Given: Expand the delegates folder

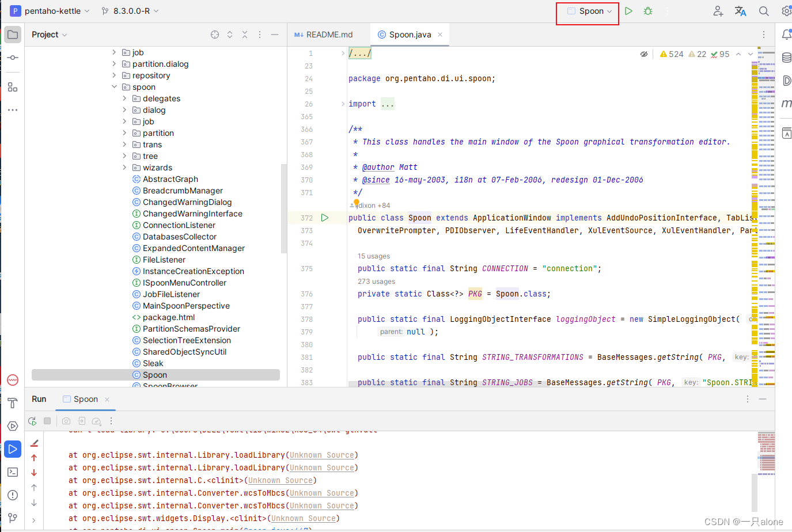Looking at the screenshot, I should tap(124, 98).
